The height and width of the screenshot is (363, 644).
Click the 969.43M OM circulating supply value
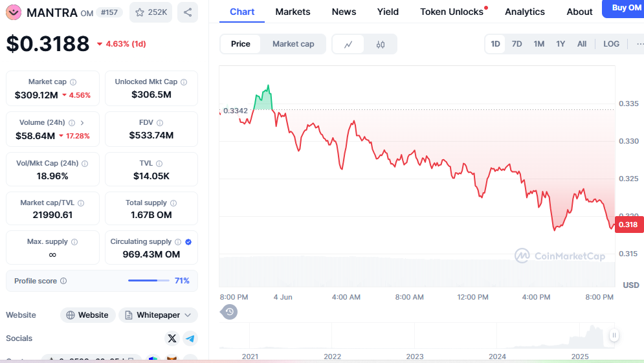[151, 254]
